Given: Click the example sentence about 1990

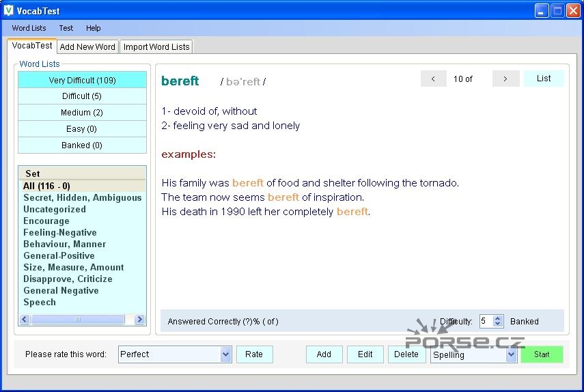Looking at the screenshot, I should (266, 212).
